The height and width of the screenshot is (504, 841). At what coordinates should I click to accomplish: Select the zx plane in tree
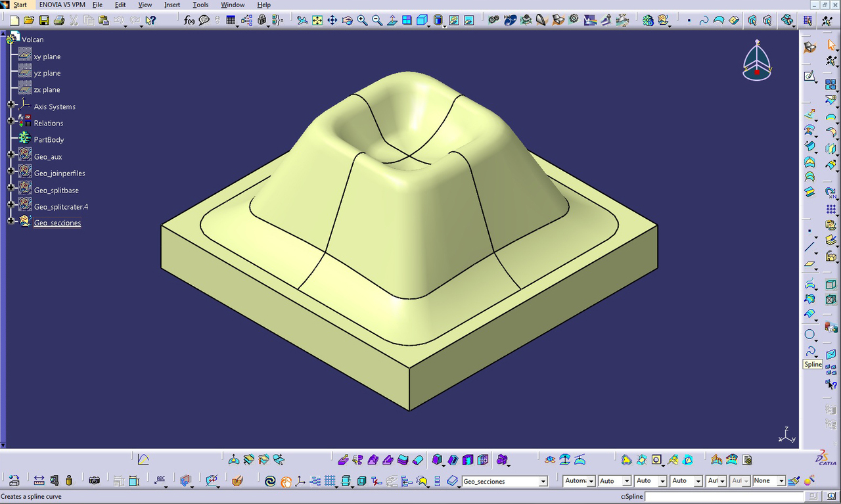47,89
